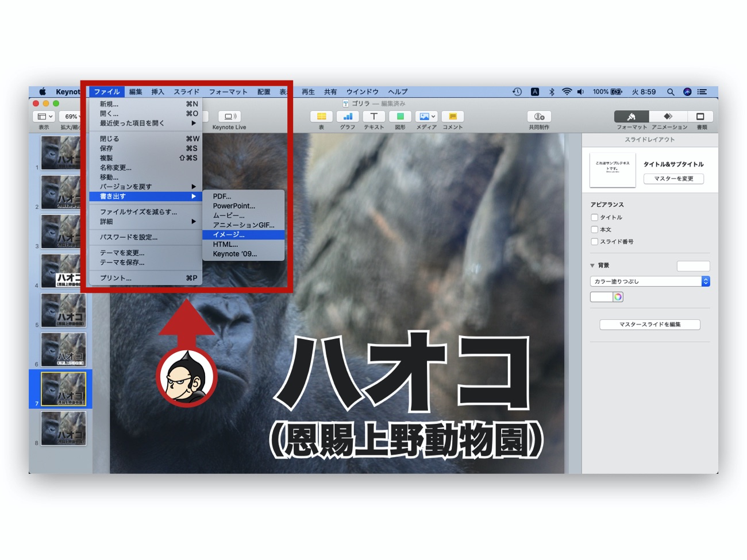This screenshot has height=560, width=747.
Task: Select slide 5 thumbnail
Action: pyautogui.click(x=63, y=310)
